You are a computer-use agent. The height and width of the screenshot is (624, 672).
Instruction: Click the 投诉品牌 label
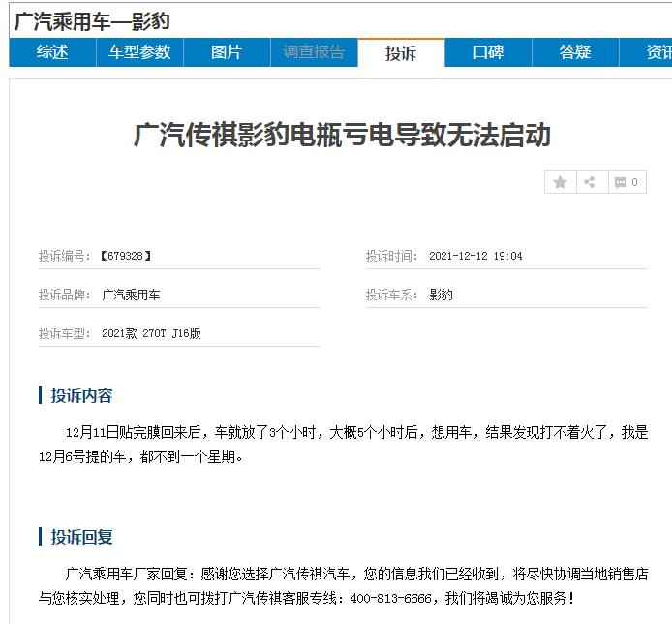pos(65,296)
